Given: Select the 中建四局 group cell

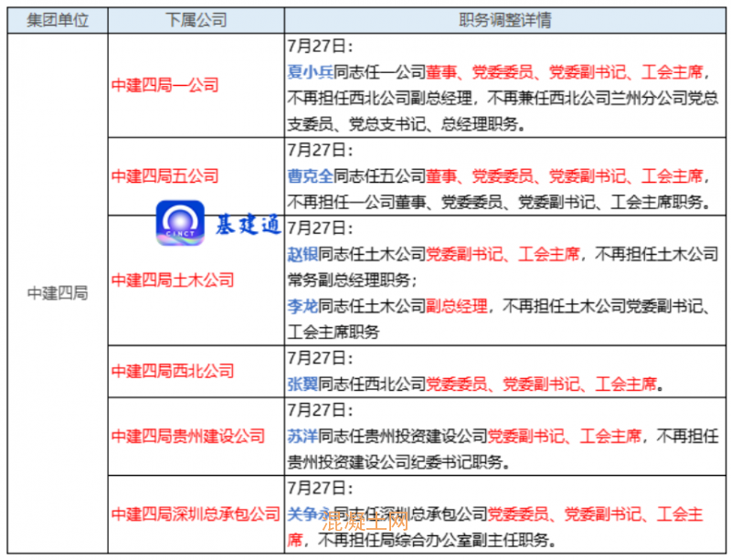Looking at the screenshot, I should click(58, 293).
